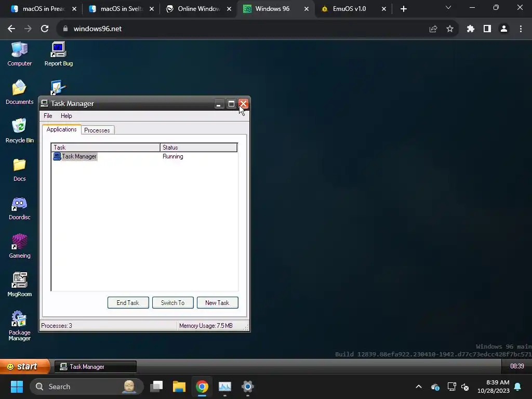Click the Running status cell
This screenshot has height=399, width=532.
(172, 156)
